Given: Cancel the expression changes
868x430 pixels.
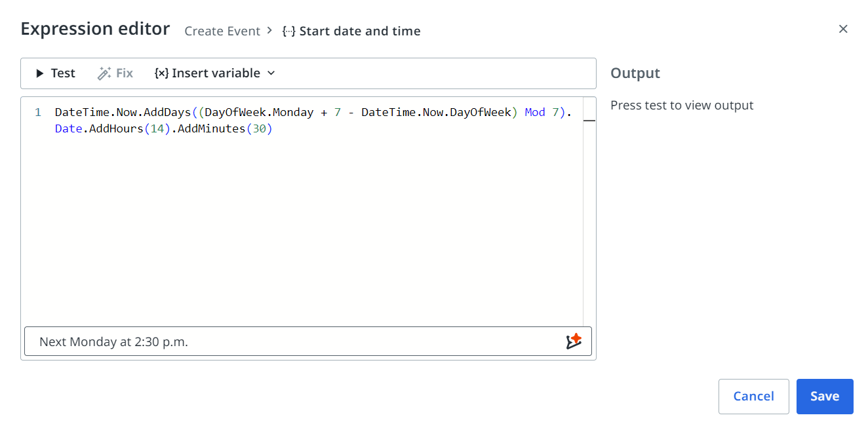Looking at the screenshot, I should coord(753,396).
